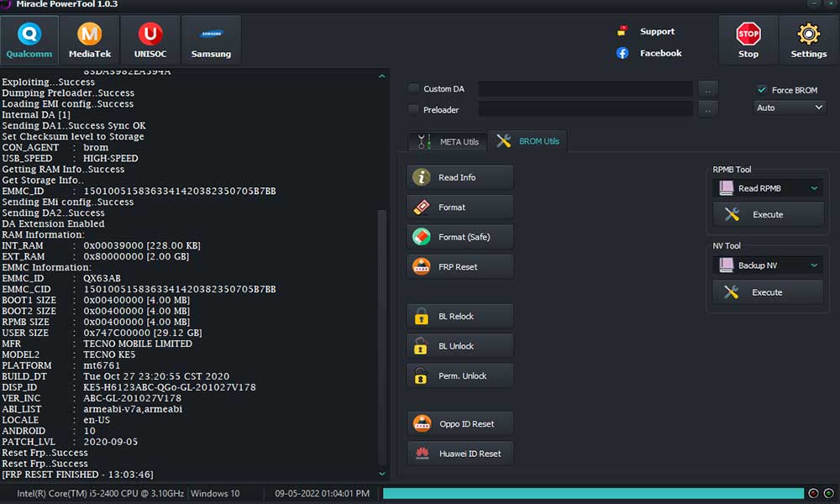Screen dimensions: 840x504
Task: Click the teal progress bar
Action: (593, 493)
